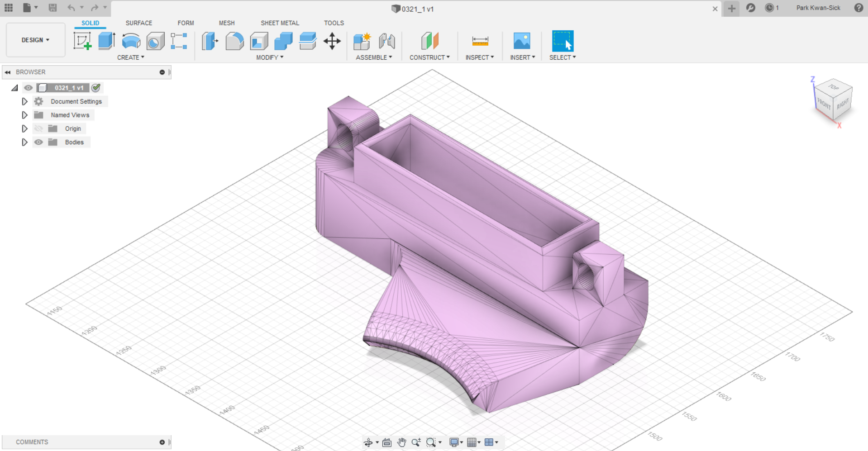
Task: Select the Combine tool
Action: coord(283,41)
